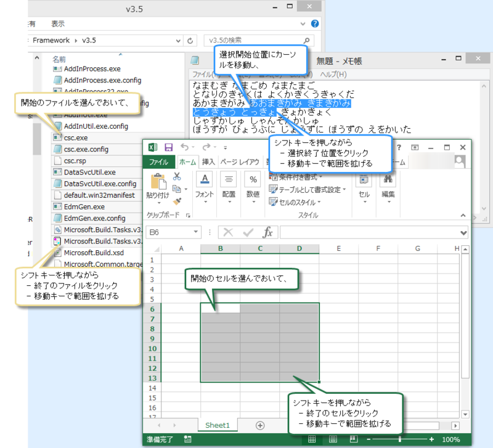This screenshot has height=448, width=493.
Task: Open the Explorer address bar history dropdown
Action: pyautogui.click(x=178, y=41)
